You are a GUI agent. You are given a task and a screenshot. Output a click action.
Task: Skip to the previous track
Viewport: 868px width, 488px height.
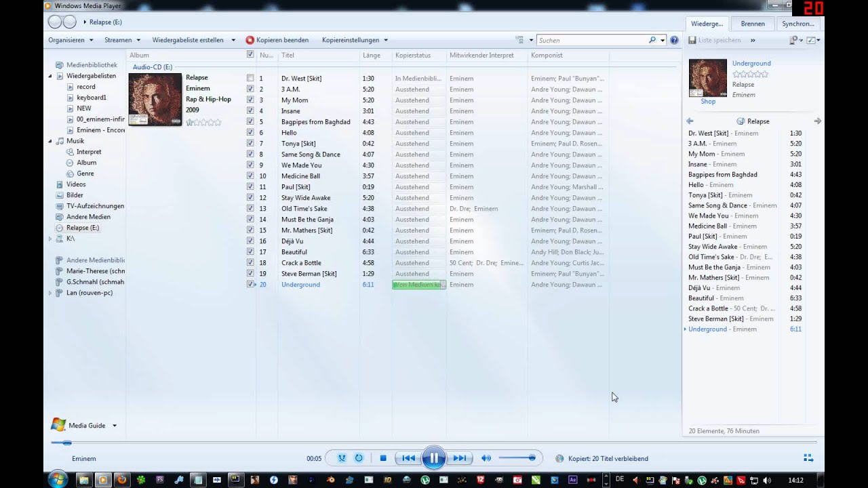408,458
